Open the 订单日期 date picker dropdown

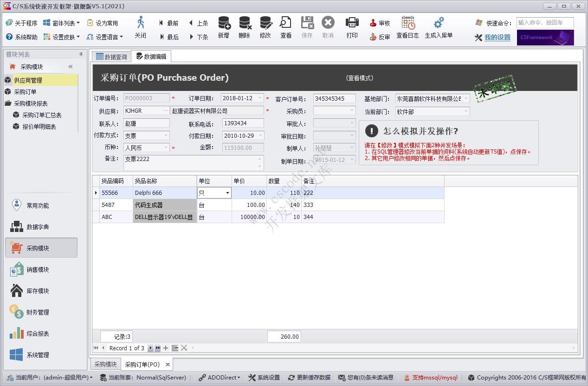(x=260, y=98)
